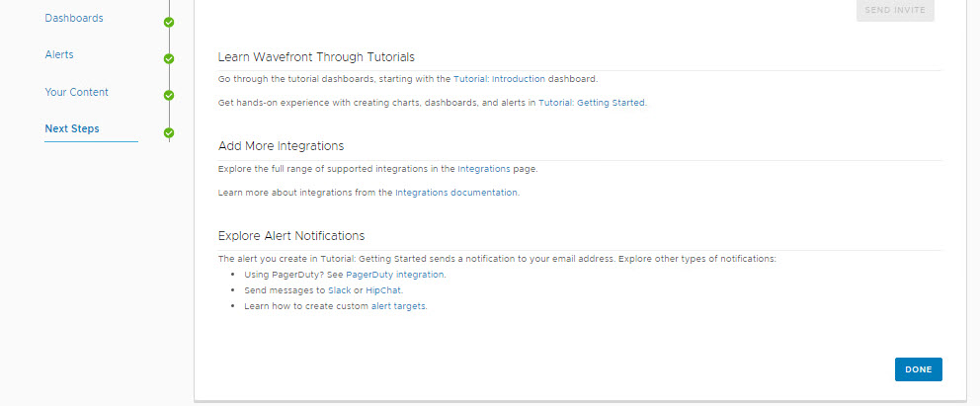Open the alert targets link

point(398,306)
